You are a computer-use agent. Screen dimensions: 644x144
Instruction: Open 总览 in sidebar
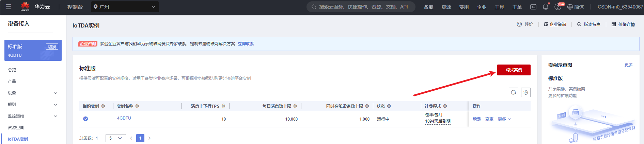[x=12, y=70]
